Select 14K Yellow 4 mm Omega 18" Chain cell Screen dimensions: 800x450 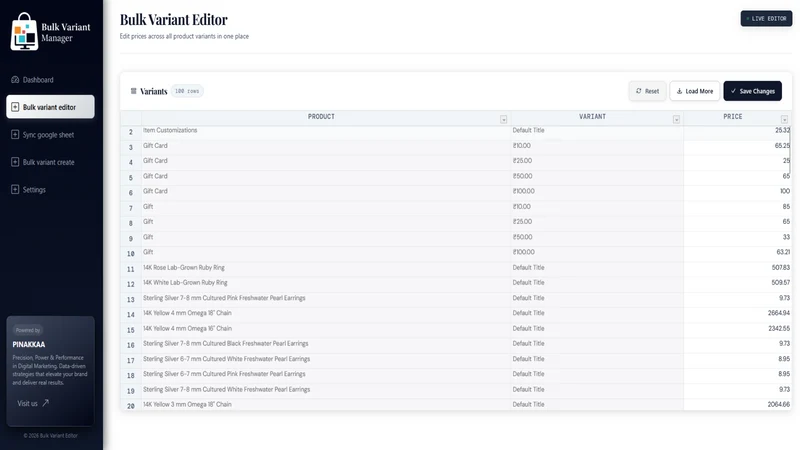326,313
